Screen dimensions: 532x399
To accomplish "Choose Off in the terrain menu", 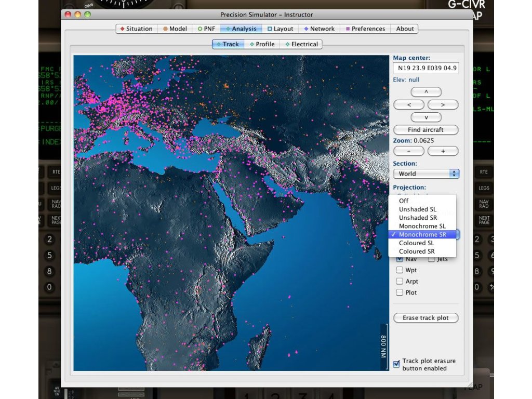I will pos(422,201).
